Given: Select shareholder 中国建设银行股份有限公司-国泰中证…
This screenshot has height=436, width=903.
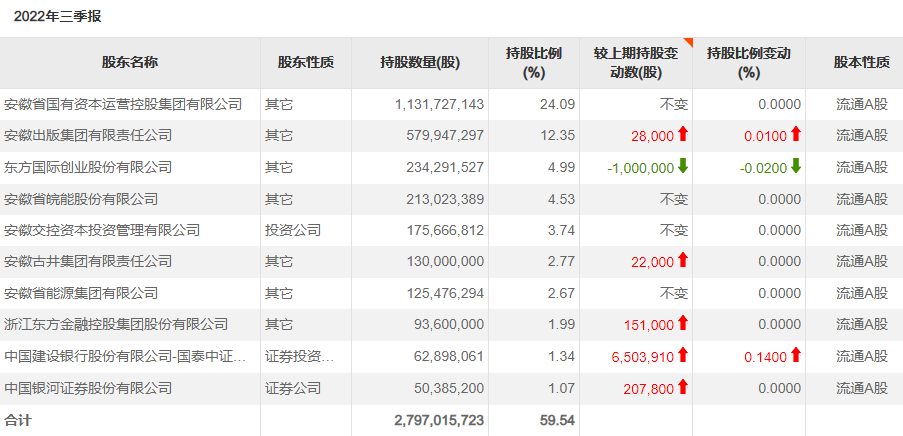Looking at the screenshot, I should (x=125, y=357).
